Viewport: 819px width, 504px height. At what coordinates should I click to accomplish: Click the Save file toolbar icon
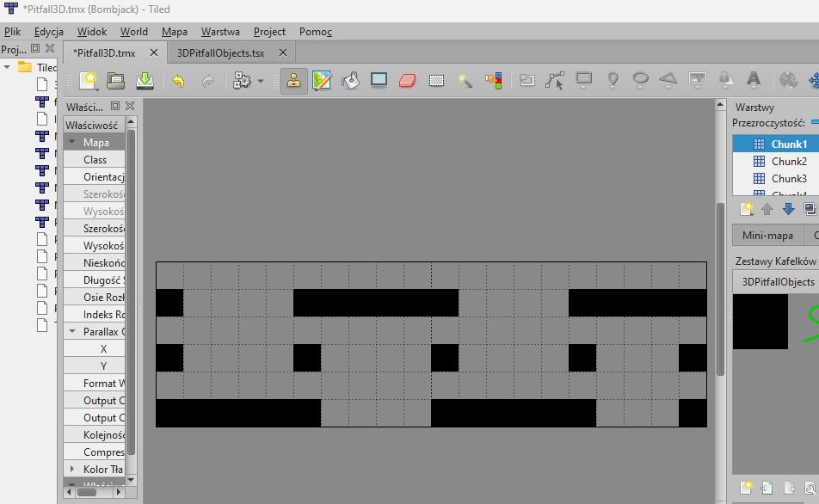145,81
